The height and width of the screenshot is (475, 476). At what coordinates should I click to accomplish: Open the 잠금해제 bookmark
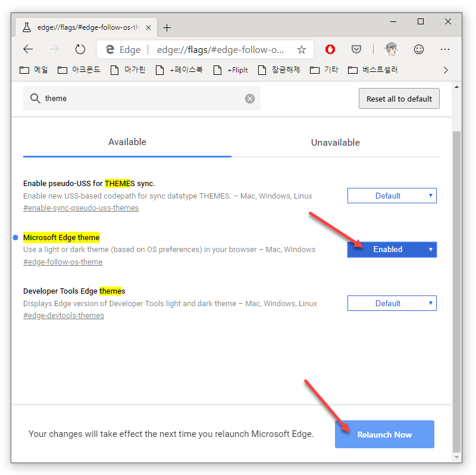(x=278, y=70)
